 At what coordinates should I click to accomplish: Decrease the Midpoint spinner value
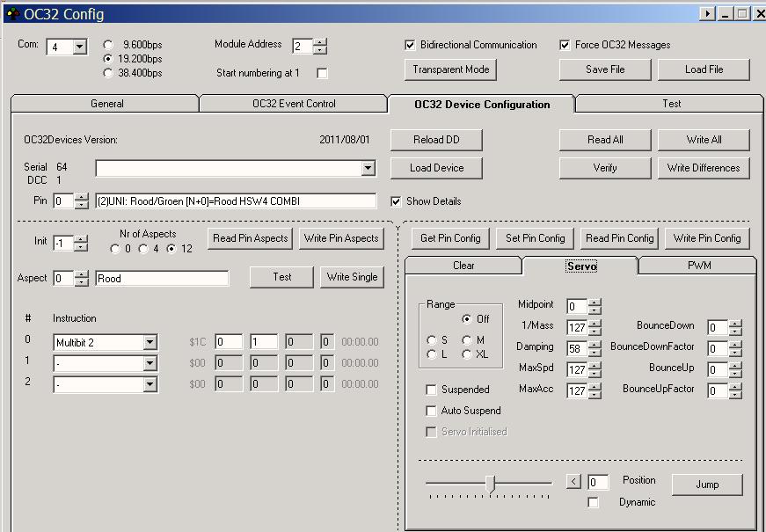[595, 310]
